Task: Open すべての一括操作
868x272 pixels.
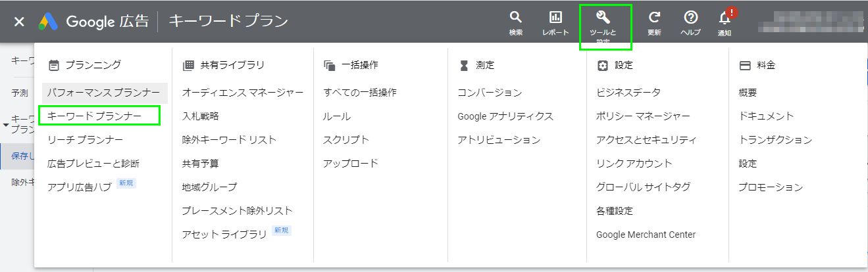Action: pos(360,93)
